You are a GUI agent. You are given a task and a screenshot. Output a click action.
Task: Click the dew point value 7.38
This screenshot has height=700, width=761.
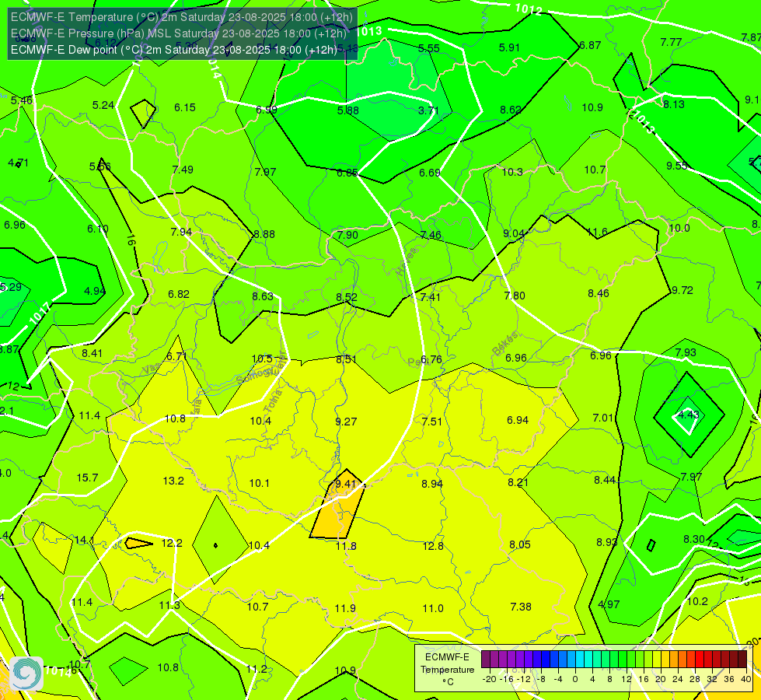(x=521, y=606)
